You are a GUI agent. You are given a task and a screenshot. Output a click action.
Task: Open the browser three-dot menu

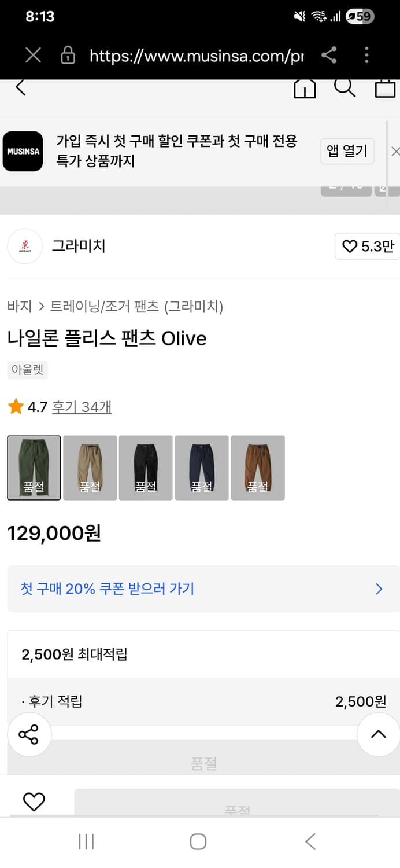(x=366, y=56)
